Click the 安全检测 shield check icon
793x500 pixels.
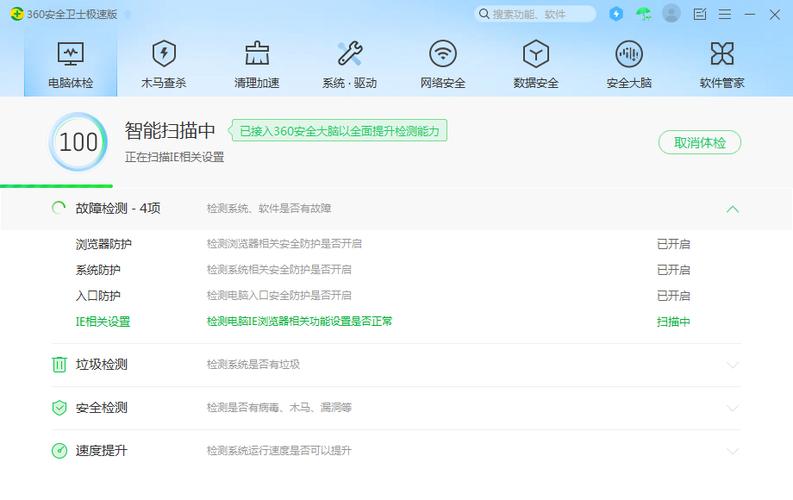59,407
